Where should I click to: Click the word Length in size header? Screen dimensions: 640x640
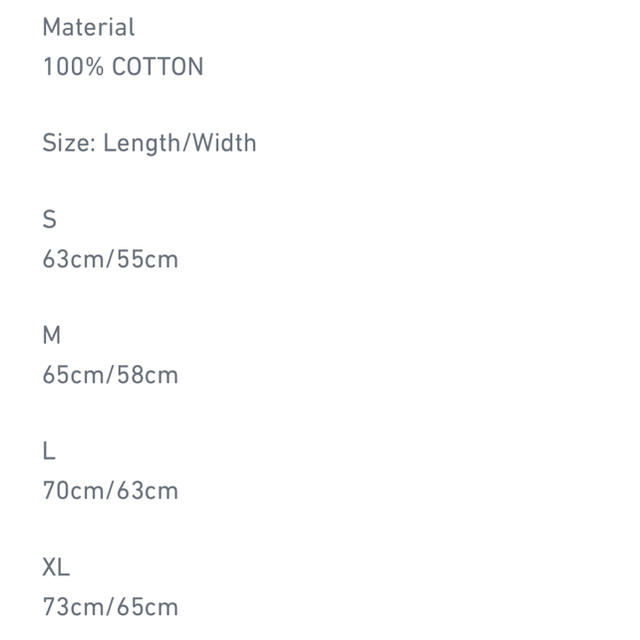pos(142,143)
